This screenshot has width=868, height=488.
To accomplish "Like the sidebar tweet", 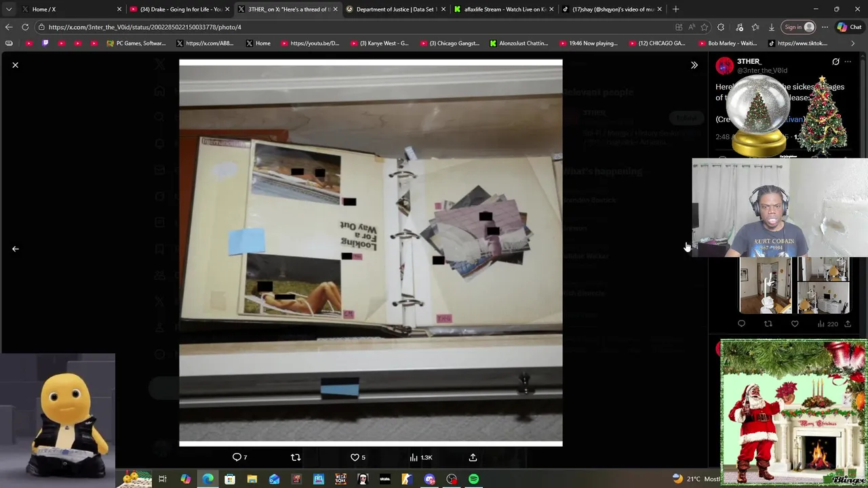I will 795,324.
